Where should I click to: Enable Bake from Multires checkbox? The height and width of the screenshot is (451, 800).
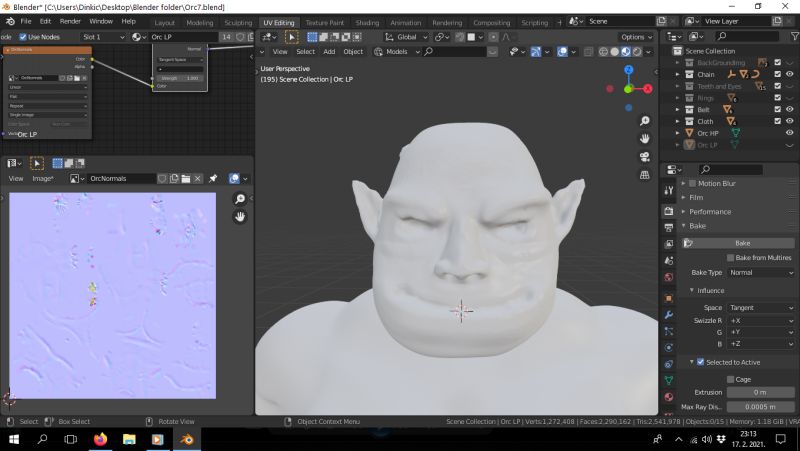(730, 258)
